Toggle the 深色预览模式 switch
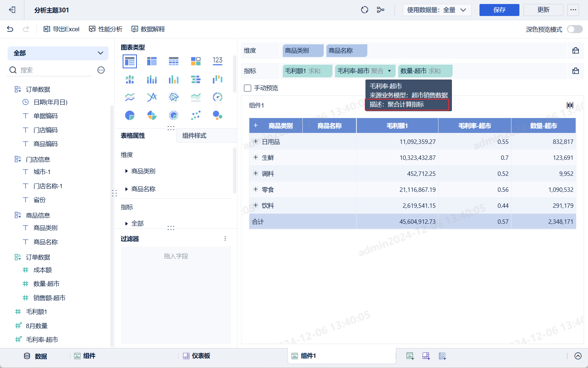 [575, 29]
